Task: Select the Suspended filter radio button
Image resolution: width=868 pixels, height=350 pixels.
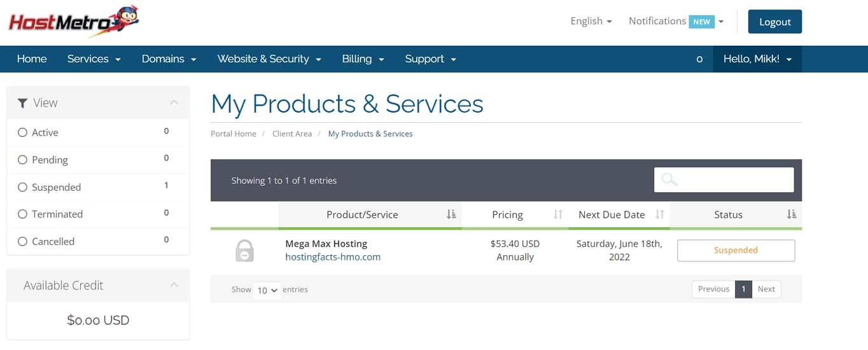Action: pyautogui.click(x=22, y=187)
